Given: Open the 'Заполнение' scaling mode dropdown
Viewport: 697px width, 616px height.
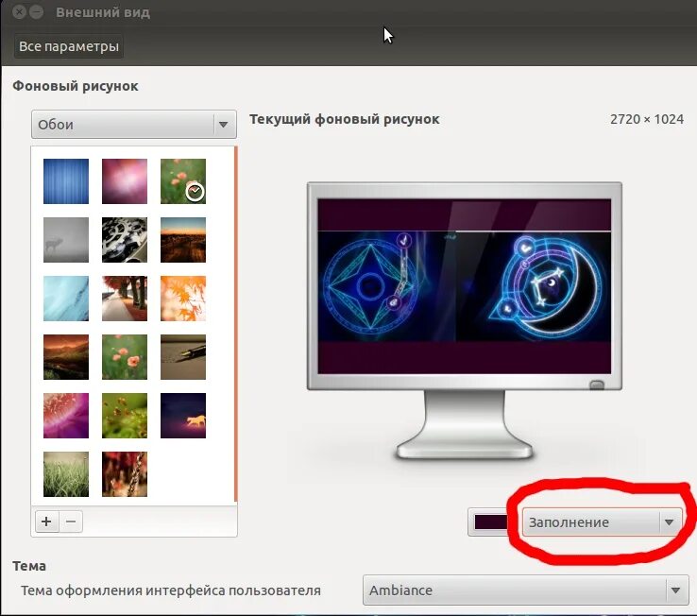Looking at the screenshot, I should pos(602,522).
